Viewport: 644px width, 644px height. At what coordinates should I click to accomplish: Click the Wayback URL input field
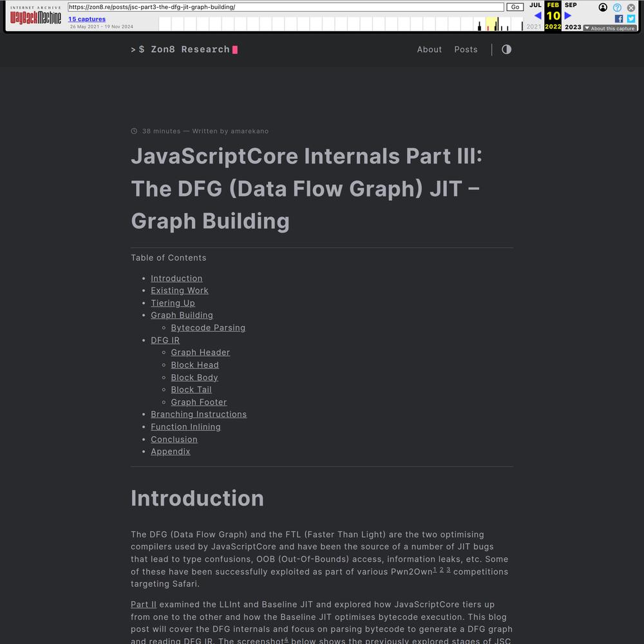tap(285, 7)
